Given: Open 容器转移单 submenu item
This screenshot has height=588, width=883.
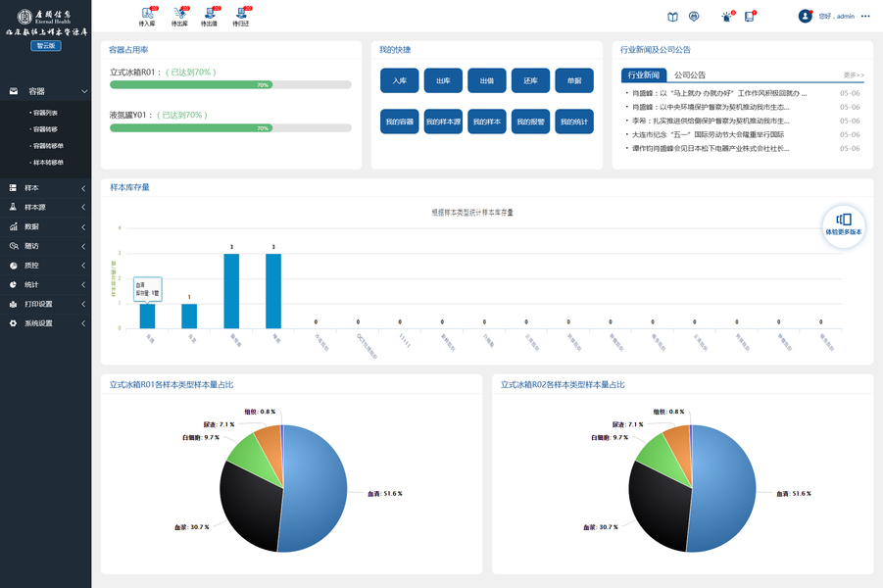Looking at the screenshot, I should 48,146.
